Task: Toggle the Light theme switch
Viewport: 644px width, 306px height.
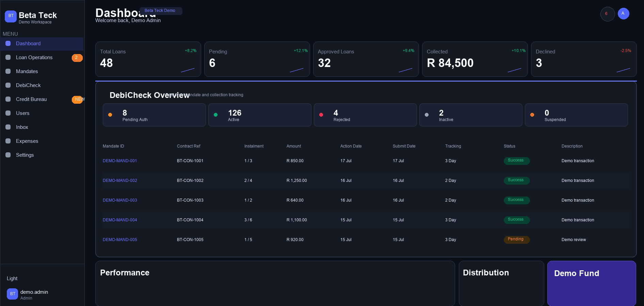Action: coord(12,278)
